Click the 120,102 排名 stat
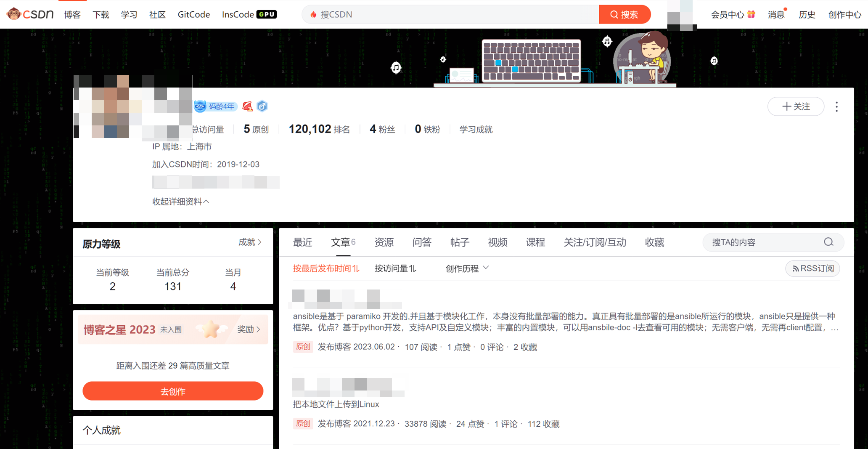The height and width of the screenshot is (449, 868). 319,129
